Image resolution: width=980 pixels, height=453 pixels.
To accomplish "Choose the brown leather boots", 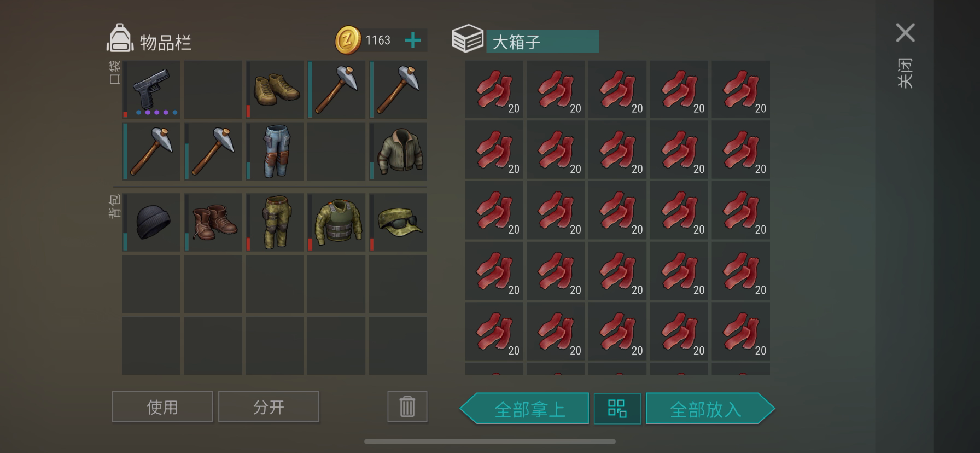I will (x=213, y=222).
